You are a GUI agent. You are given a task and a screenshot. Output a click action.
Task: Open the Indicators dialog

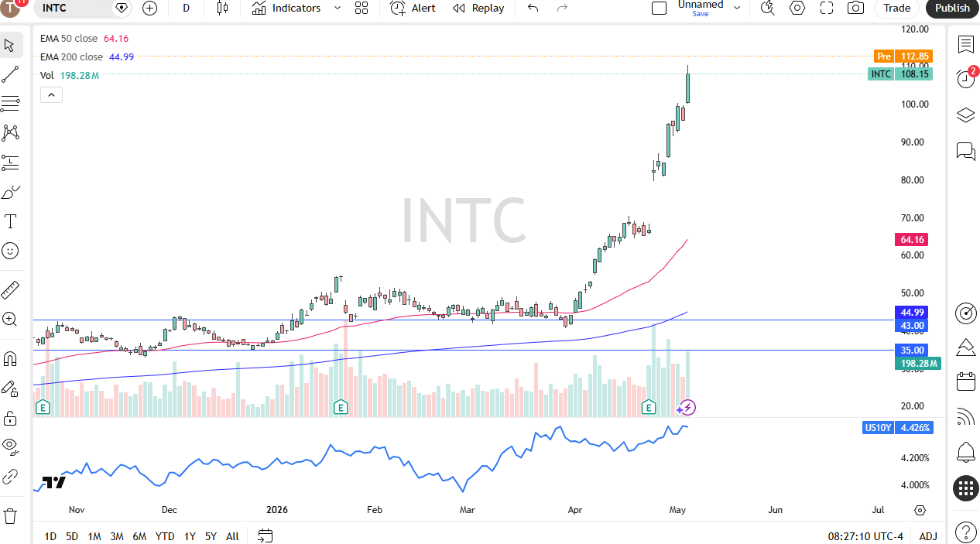click(286, 8)
